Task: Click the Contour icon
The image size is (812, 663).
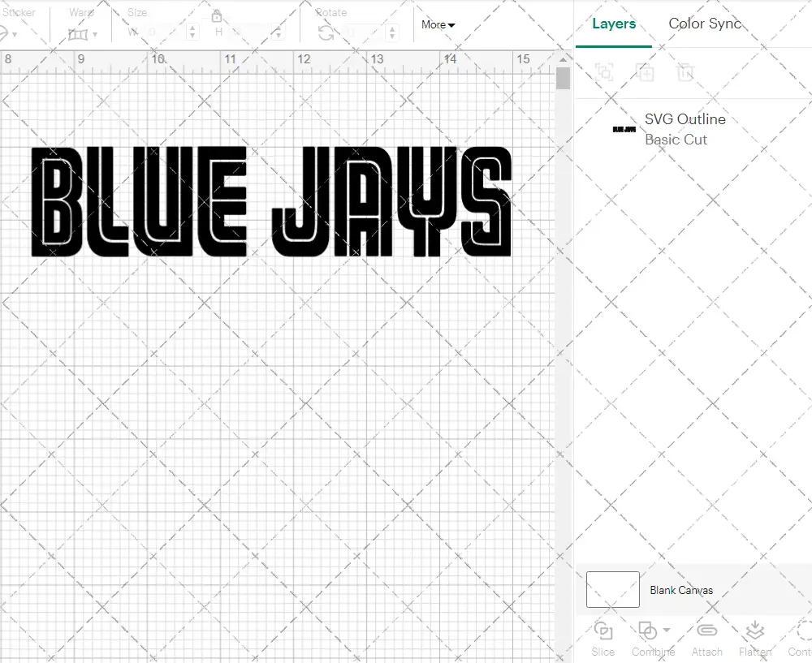Action: tap(802, 631)
